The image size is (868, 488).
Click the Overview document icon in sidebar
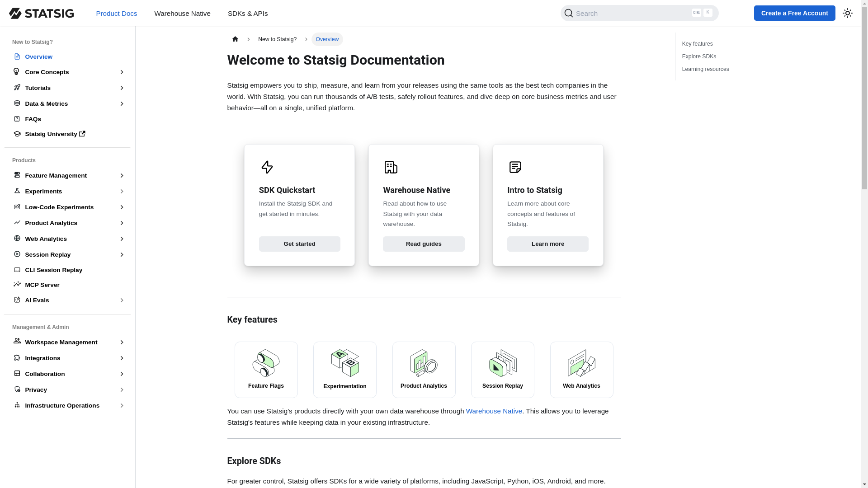coord(17,56)
